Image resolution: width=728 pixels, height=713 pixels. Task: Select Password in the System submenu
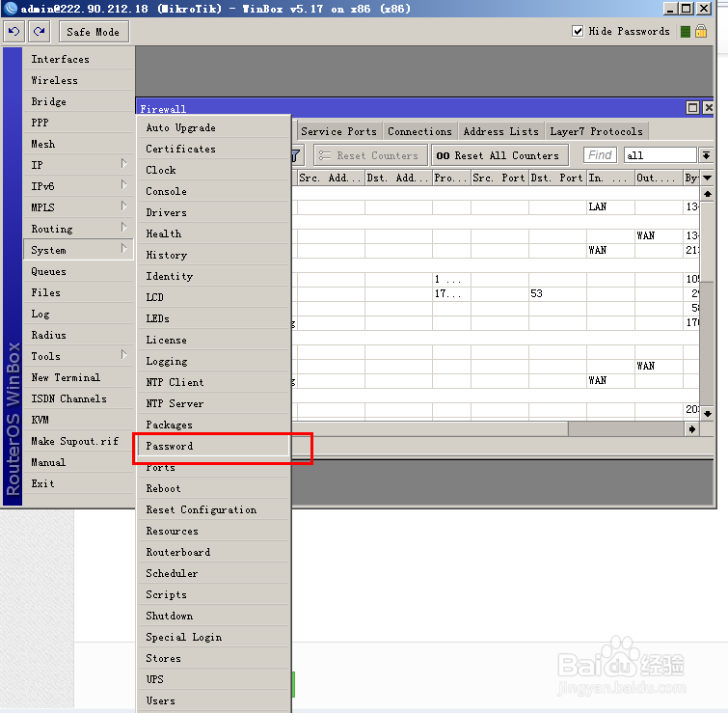click(213, 446)
